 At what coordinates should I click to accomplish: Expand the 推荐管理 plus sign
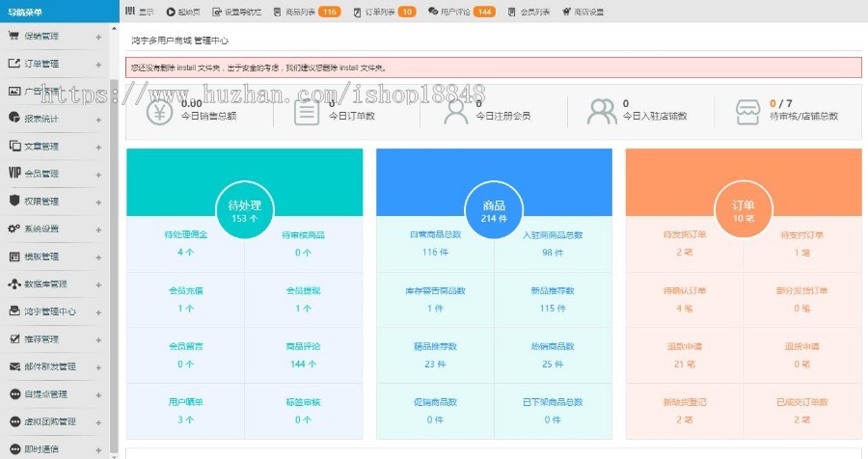98,340
